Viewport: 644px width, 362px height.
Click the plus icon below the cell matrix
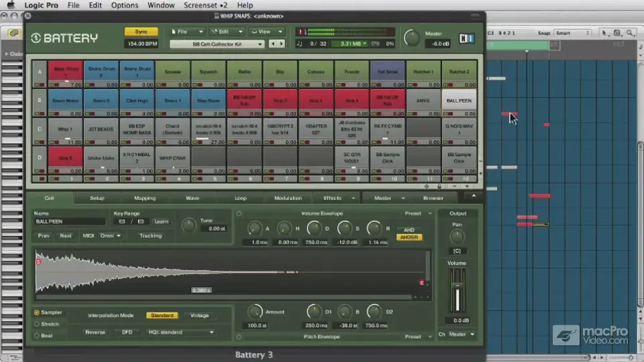(467, 186)
